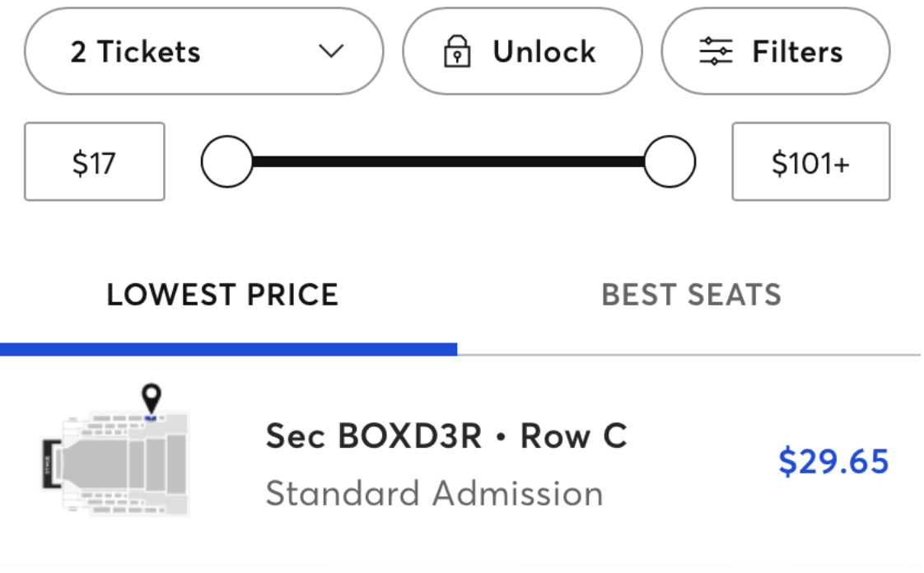The image size is (924, 573).
Task: Click the stage block on seat map
Action: point(48,464)
